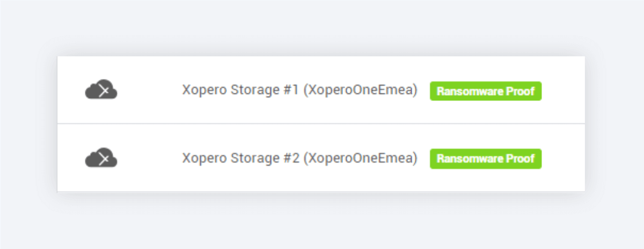
Task: Click "(XoperoOneEmea)" text in the second row
Action: coord(360,158)
